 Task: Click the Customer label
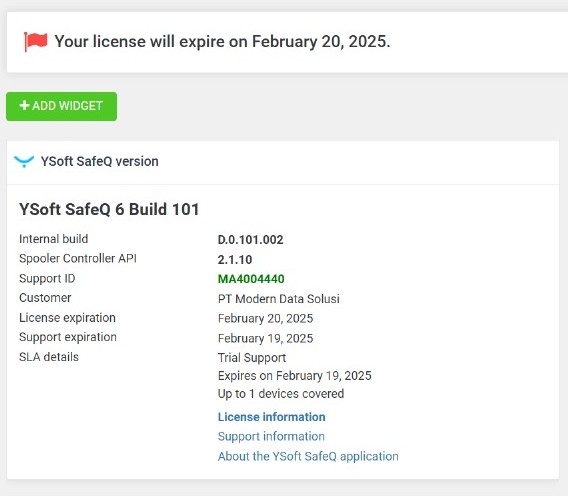tap(45, 298)
